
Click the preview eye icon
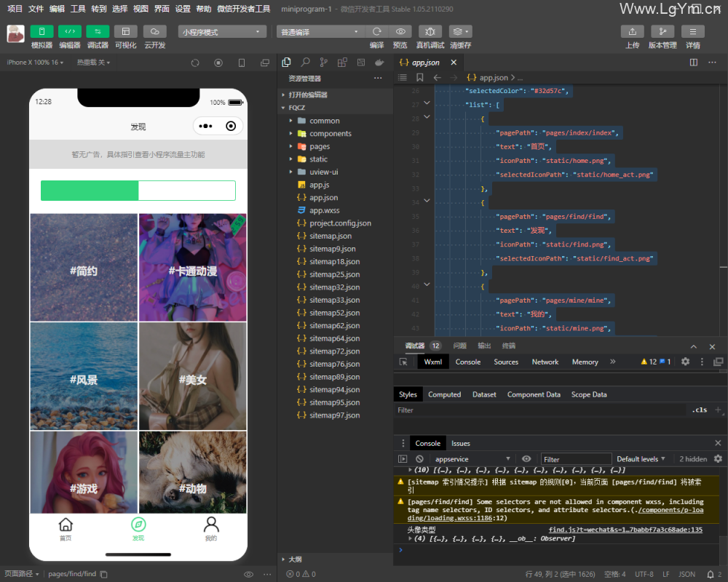(x=400, y=31)
